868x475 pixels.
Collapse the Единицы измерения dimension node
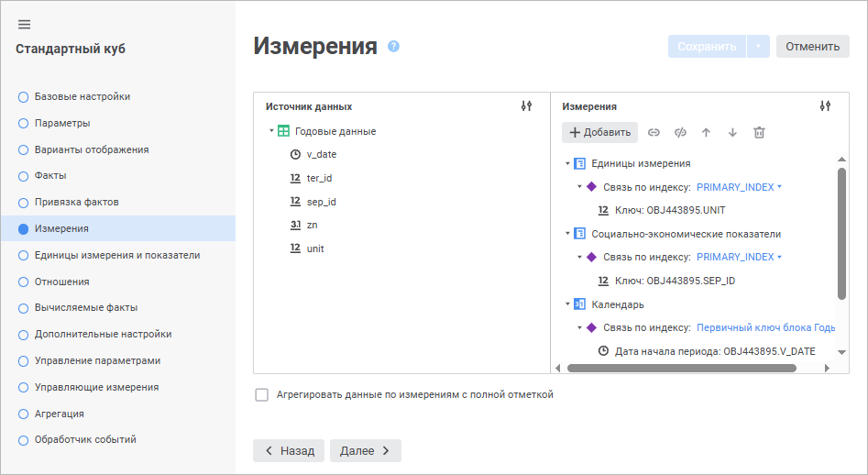[x=568, y=163]
